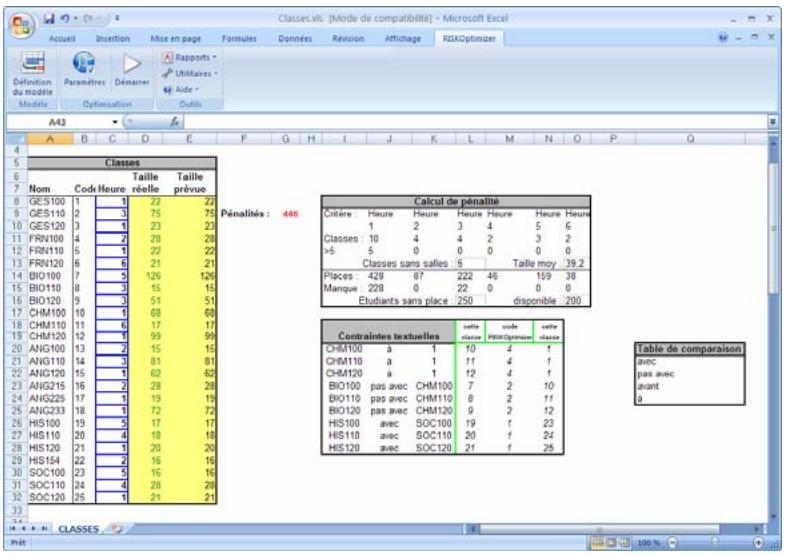
Task: Open the Utilitaires dropdown menu
Action: [191, 73]
